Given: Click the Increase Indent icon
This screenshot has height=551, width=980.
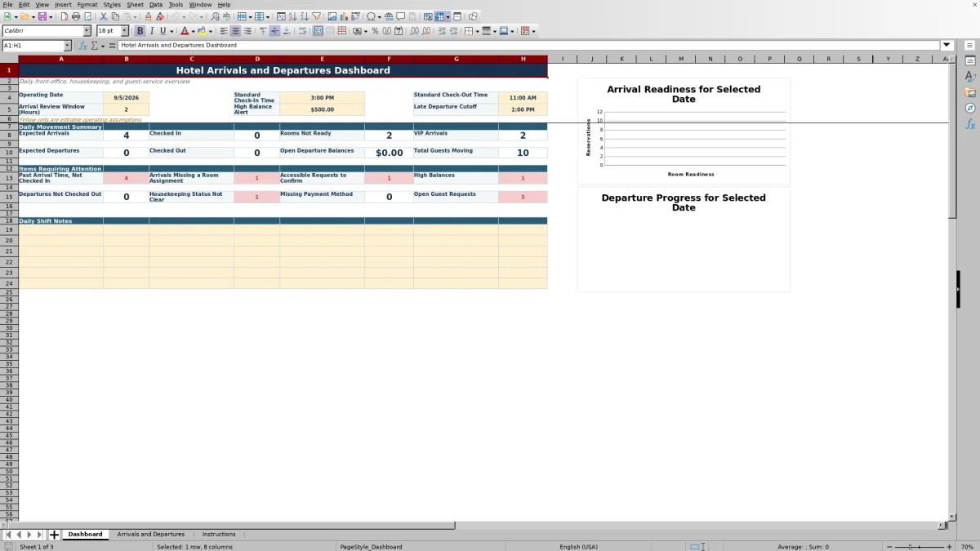Looking at the screenshot, I should click(x=442, y=31).
